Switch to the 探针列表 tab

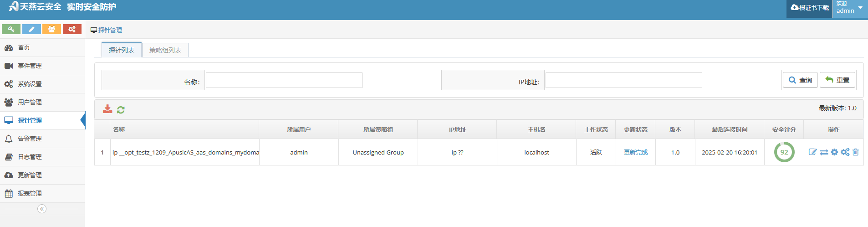point(122,50)
